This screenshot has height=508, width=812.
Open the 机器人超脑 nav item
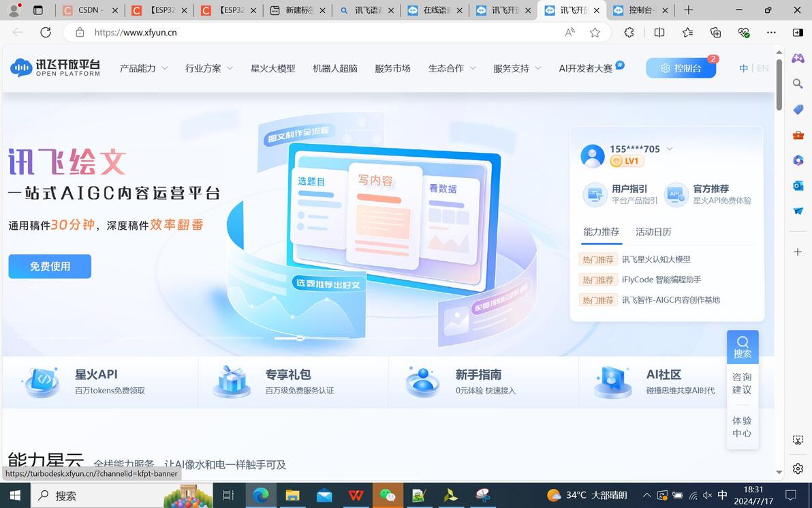click(335, 68)
